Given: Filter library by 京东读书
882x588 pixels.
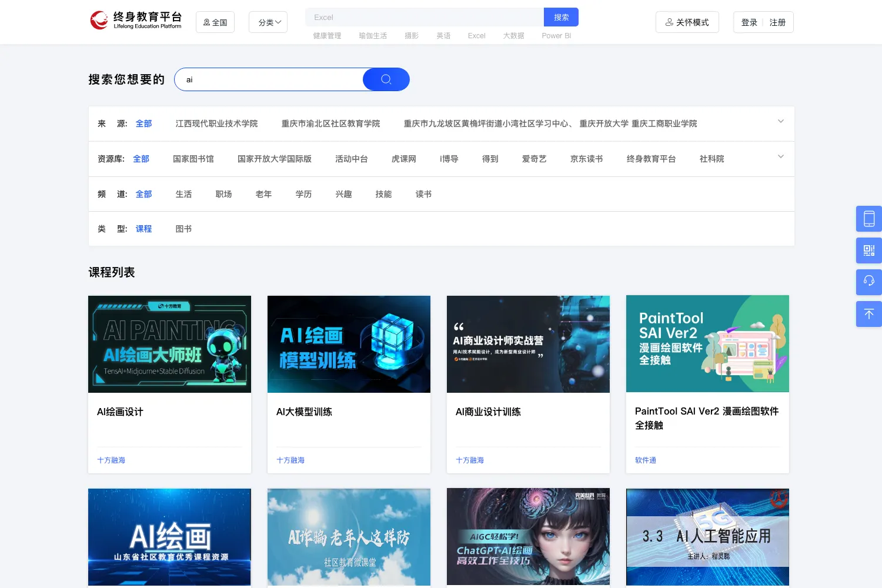Looking at the screenshot, I should coord(587,159).
